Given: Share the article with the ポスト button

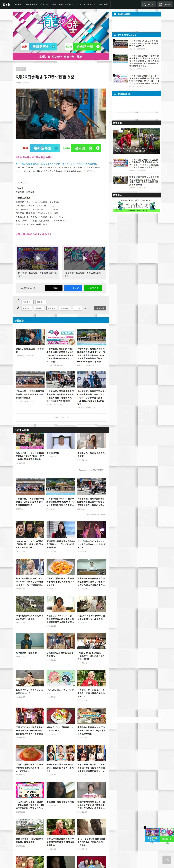Looking at the screenshot, I should (53, 288).
